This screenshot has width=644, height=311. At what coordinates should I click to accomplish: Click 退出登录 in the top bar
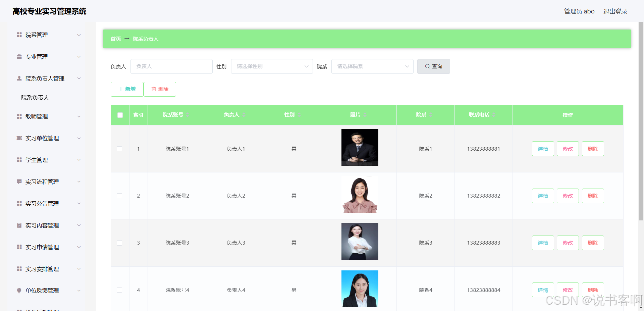click(615, 11)
